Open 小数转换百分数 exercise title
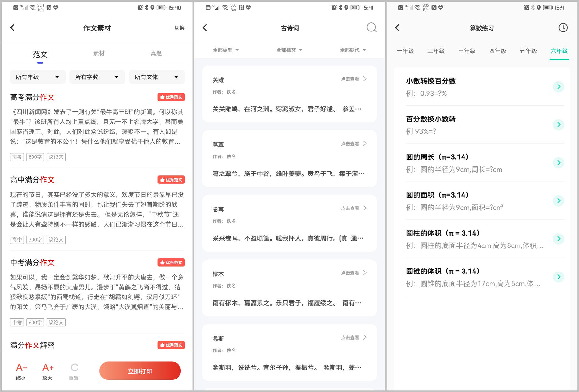579x392 pixels. (431, 81)
